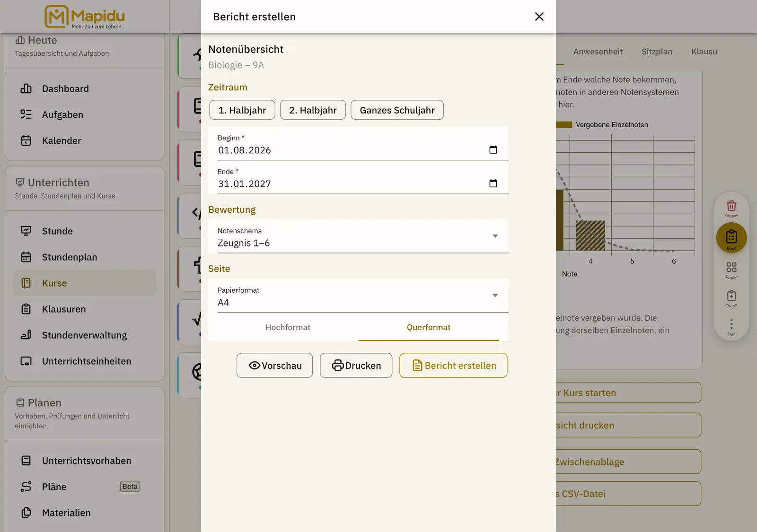Choose Hochformat page orientation
This screenshot has height=532, width=757.
pyautogui.click(x=288, y=328)
